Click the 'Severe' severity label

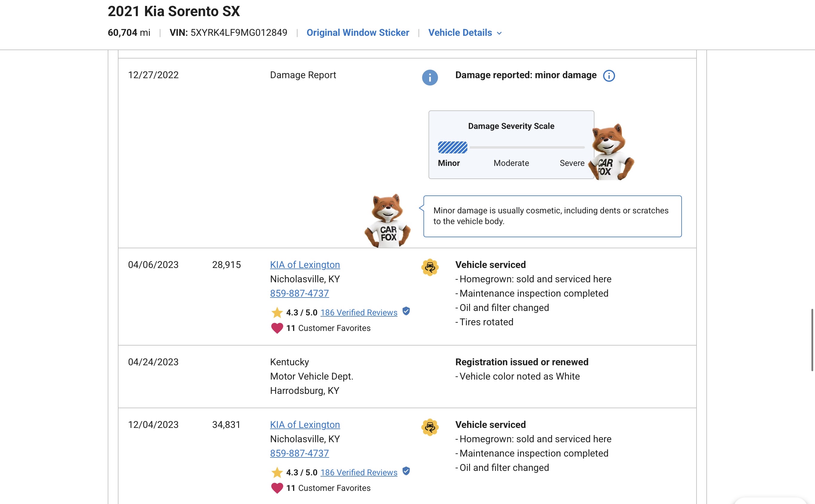(572, 163)
